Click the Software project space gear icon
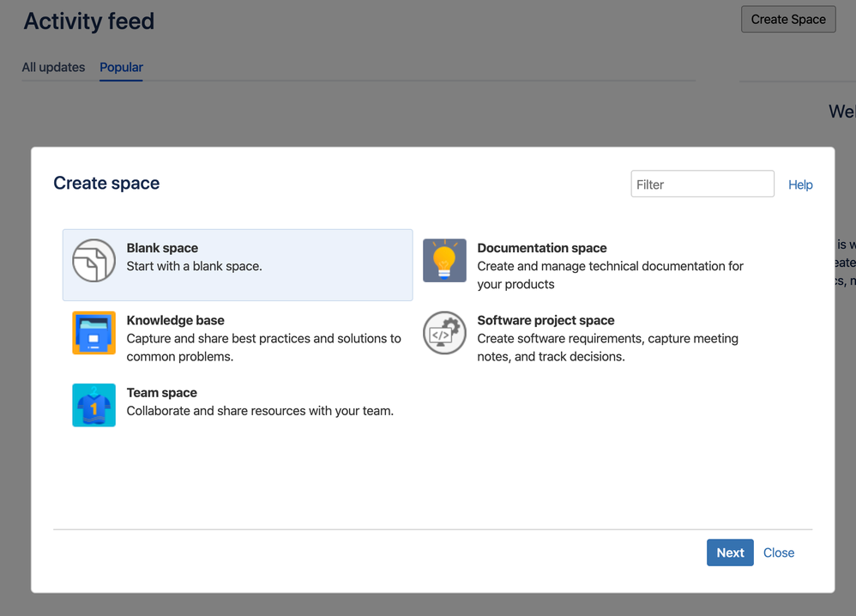856x616 pixels. point(444,333)
